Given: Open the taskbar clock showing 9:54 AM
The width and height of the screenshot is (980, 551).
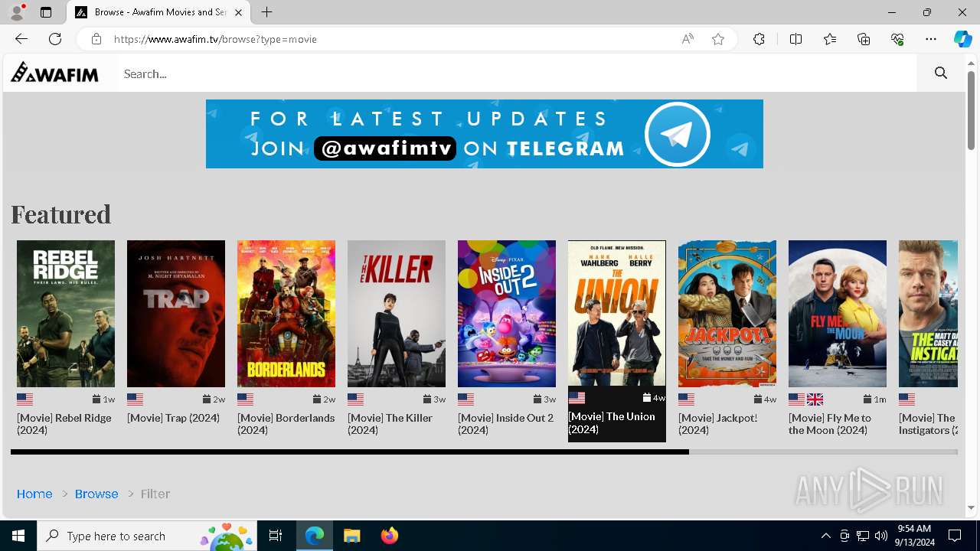Looking at the screenshot, I should coord(914,536).
